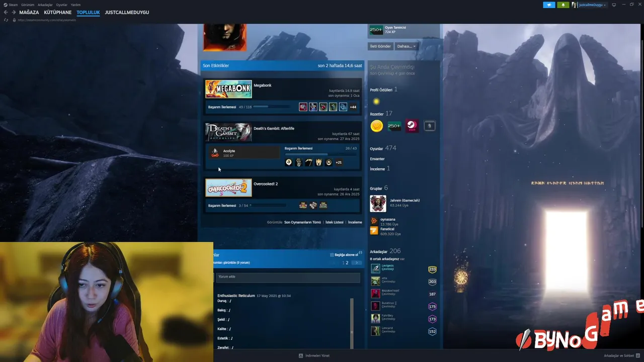
Task: Click Death's Gambit scythe achievement icon
Action: 308,162
